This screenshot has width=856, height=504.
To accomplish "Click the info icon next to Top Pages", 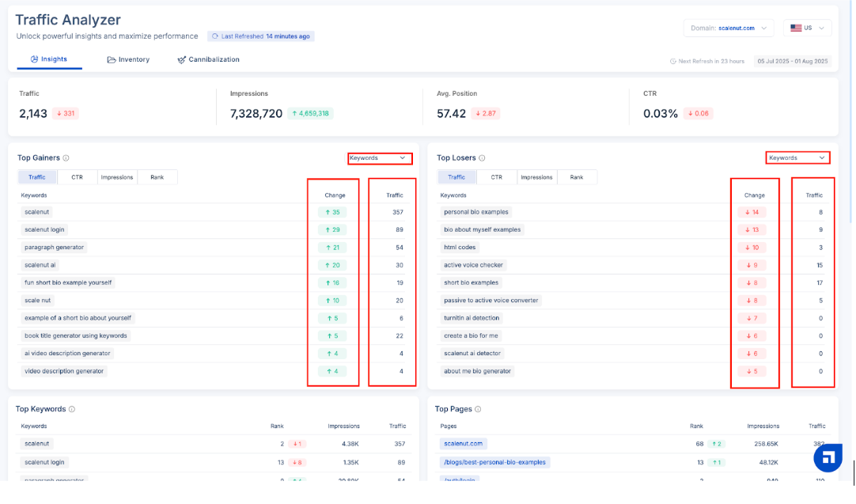I will [x=478, y=409].
